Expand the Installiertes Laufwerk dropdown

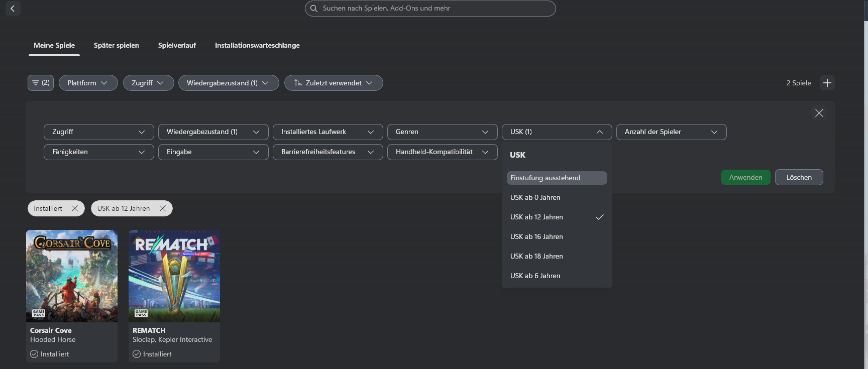(328, 132)
